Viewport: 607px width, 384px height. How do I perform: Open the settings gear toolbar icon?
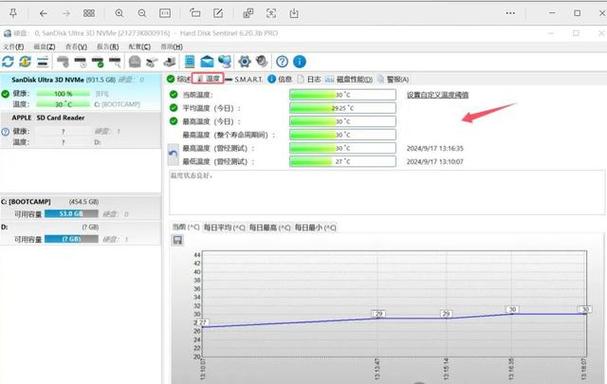tap(244, 61)
